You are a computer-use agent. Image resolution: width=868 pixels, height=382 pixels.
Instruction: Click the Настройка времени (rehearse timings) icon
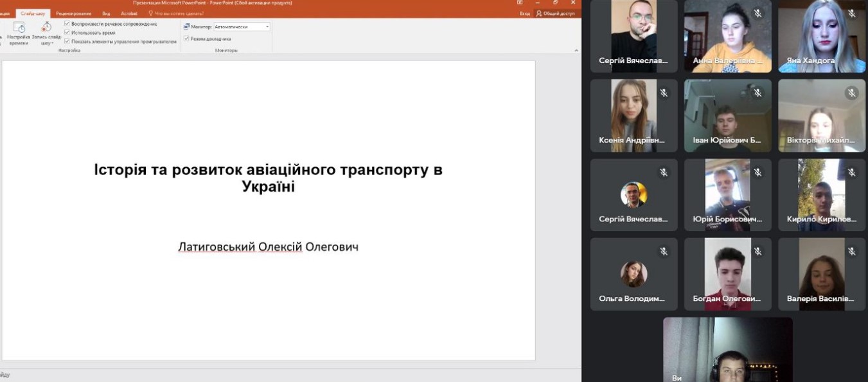tap(19, 28)
